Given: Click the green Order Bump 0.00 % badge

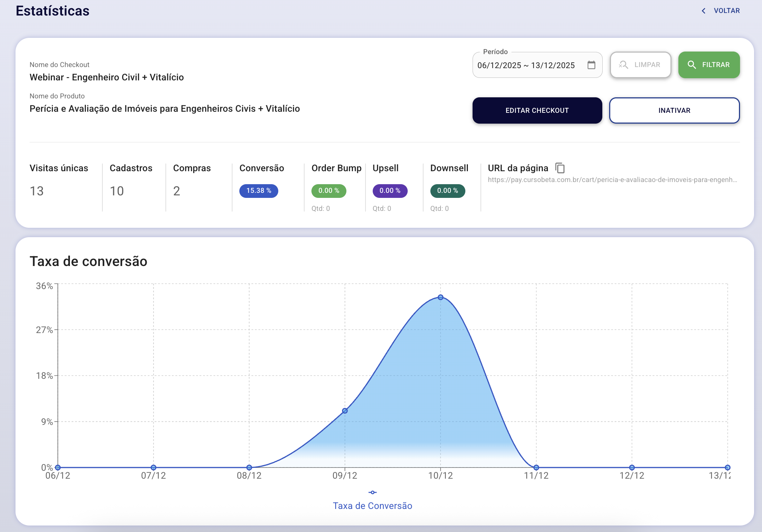Looking at the screenshot, I should 329,191.
